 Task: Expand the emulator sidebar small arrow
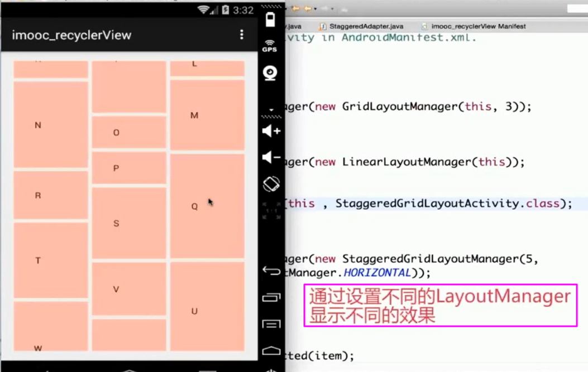pyautogui.click(x=271, y=110)
